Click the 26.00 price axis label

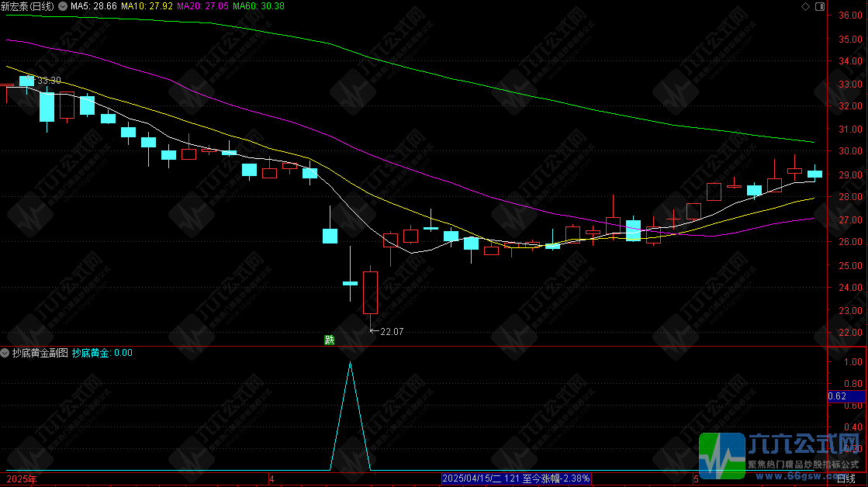pos(850,242)
